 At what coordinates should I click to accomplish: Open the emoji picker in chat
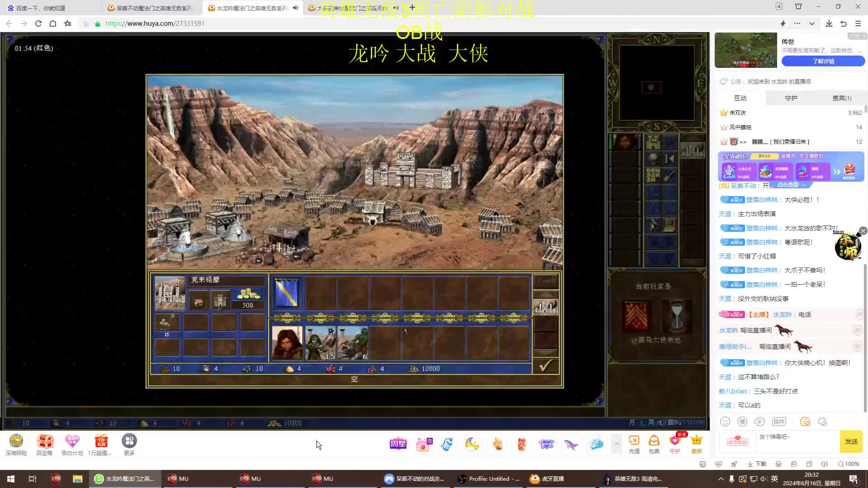(x=725, y=422)
